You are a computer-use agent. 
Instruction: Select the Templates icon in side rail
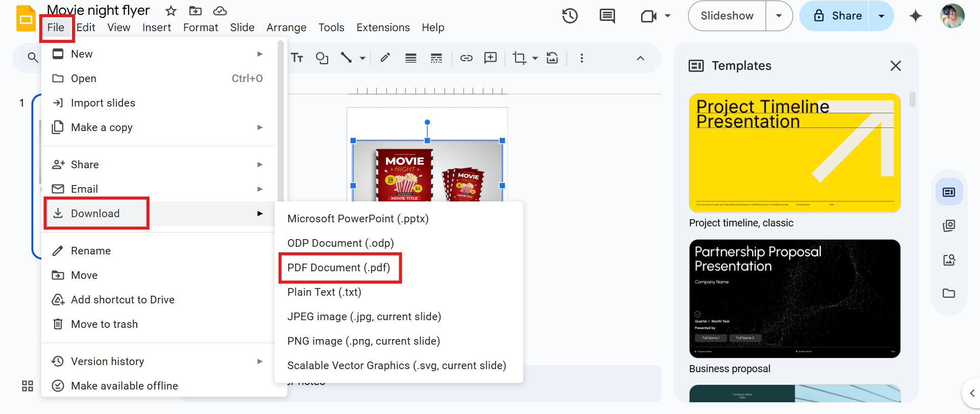click(x=949, y=192)
